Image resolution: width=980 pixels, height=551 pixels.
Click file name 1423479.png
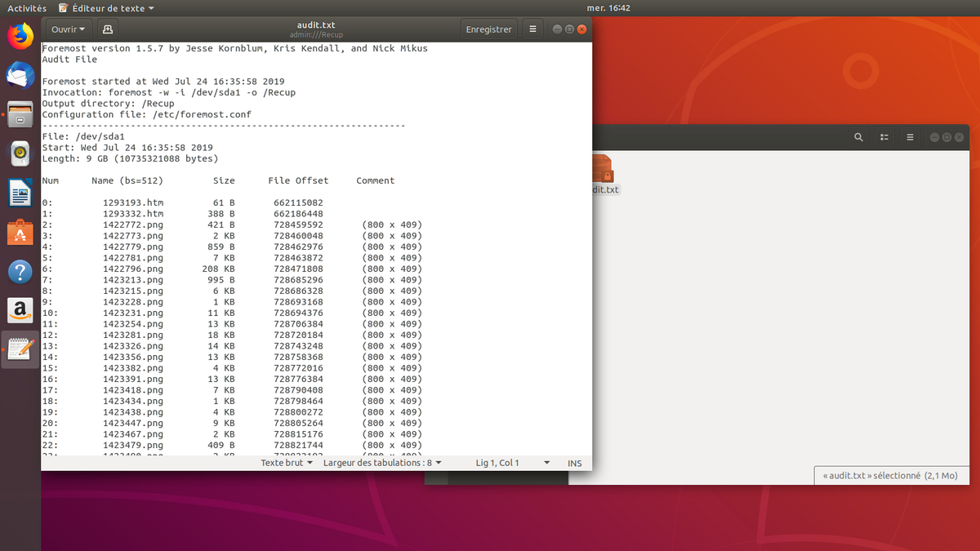click(x=133, y=445)
